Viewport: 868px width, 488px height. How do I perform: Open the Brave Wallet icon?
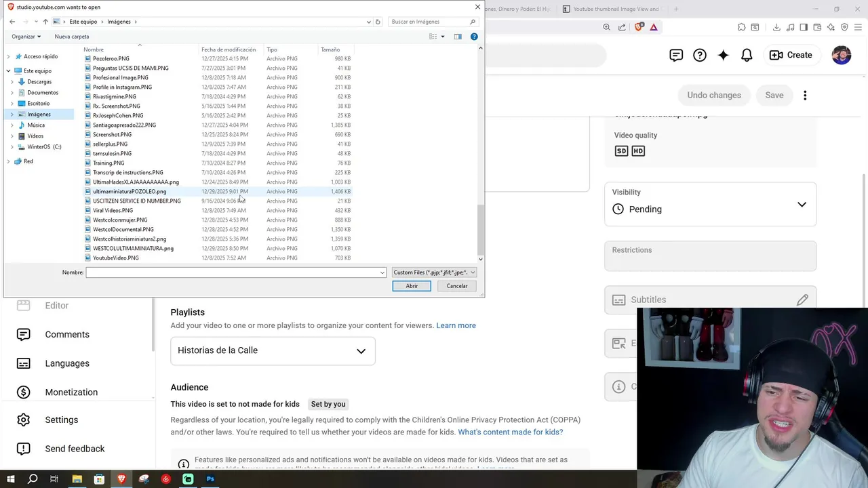click(817, 27)
